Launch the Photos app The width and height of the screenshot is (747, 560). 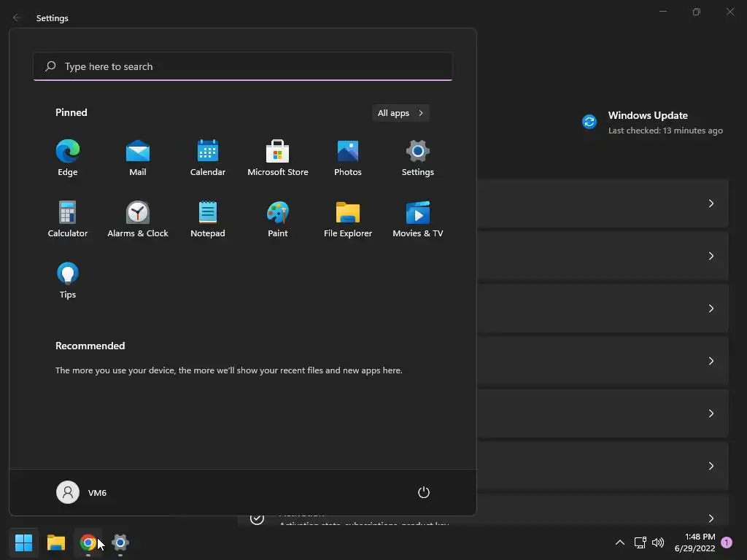tap(348, 158)
